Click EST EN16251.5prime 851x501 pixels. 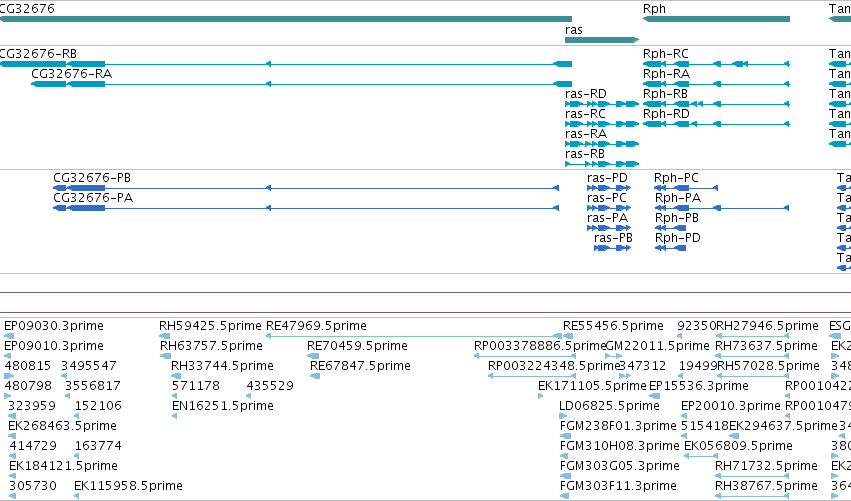tap(223, 406)
